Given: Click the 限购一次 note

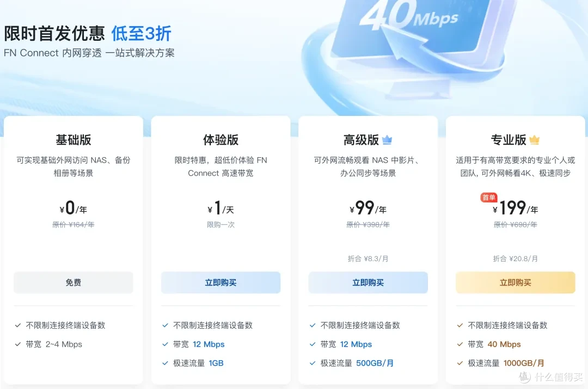Looking at the screenshot, I should (x=221, y=225).
